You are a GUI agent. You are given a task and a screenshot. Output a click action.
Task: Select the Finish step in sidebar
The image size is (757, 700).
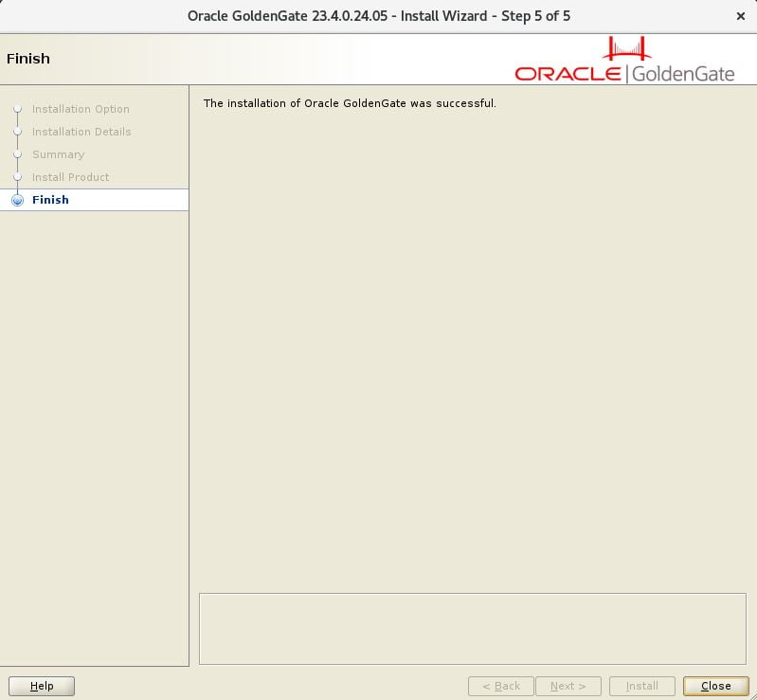94,200
